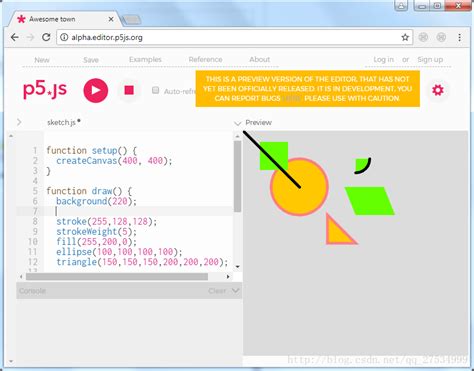
Task: View site information icon in address bar
Action: pos(64,37)
